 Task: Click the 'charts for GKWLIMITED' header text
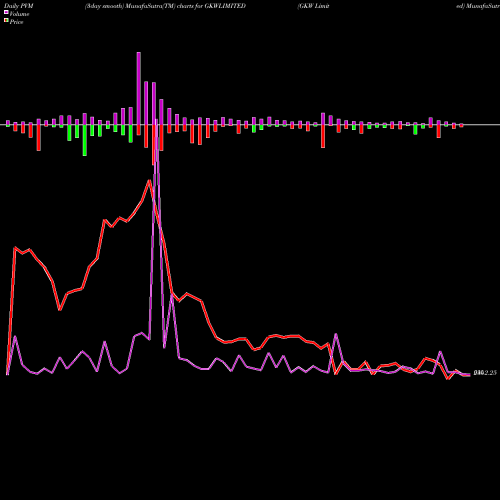pos(211,6)
